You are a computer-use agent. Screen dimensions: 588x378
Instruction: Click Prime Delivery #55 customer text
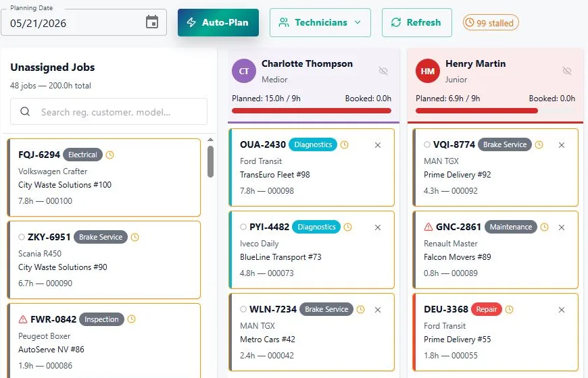457,340
